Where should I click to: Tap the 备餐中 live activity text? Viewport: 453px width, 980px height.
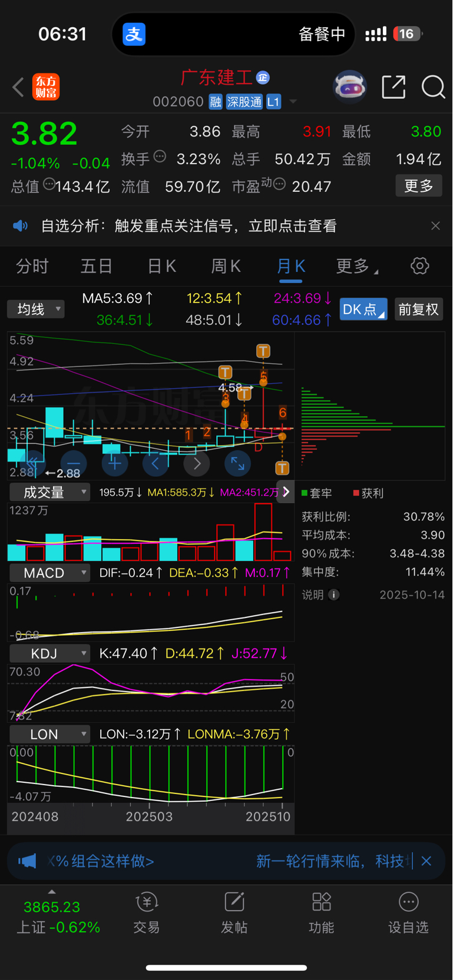322,34
